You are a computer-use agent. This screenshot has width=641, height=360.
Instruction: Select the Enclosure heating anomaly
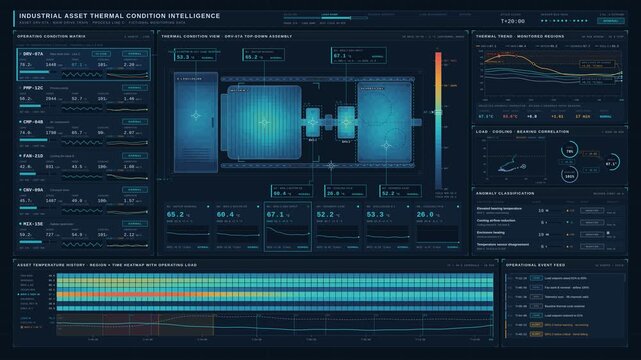coord(549,235)
